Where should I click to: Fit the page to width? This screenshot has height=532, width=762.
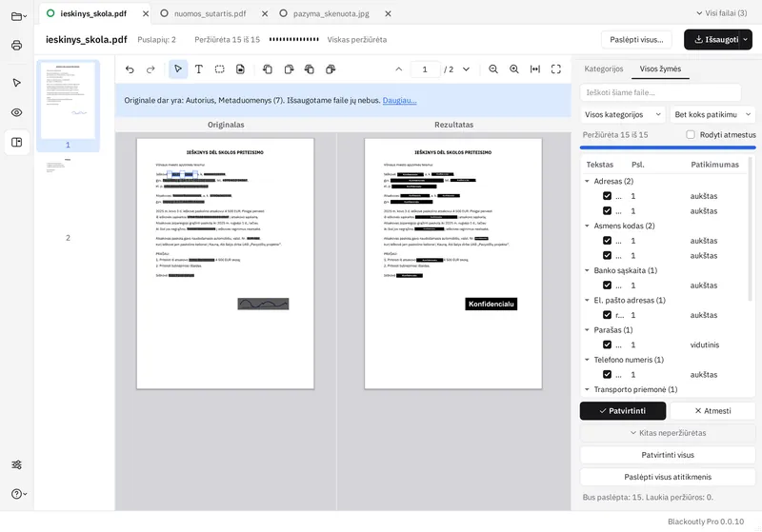click(x=535, y=69)
